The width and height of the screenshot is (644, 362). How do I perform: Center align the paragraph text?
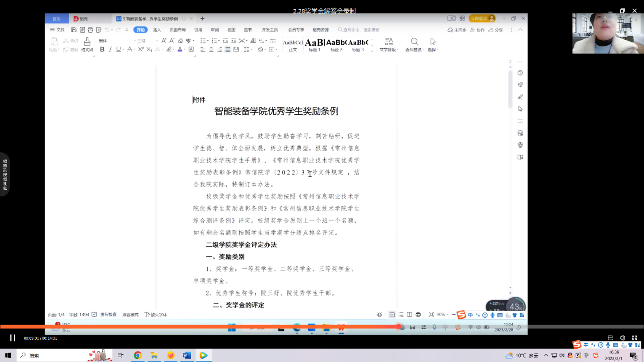pos(211,50)
